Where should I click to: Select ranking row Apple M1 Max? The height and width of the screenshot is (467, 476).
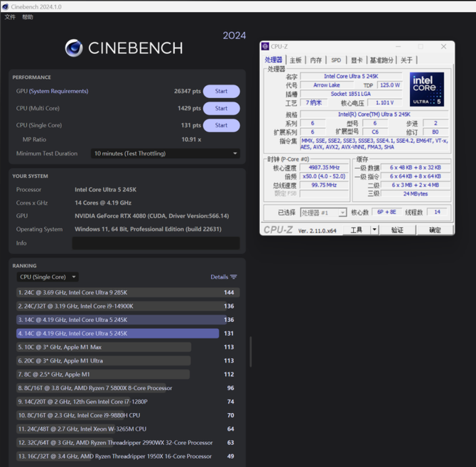coord(128,347)
